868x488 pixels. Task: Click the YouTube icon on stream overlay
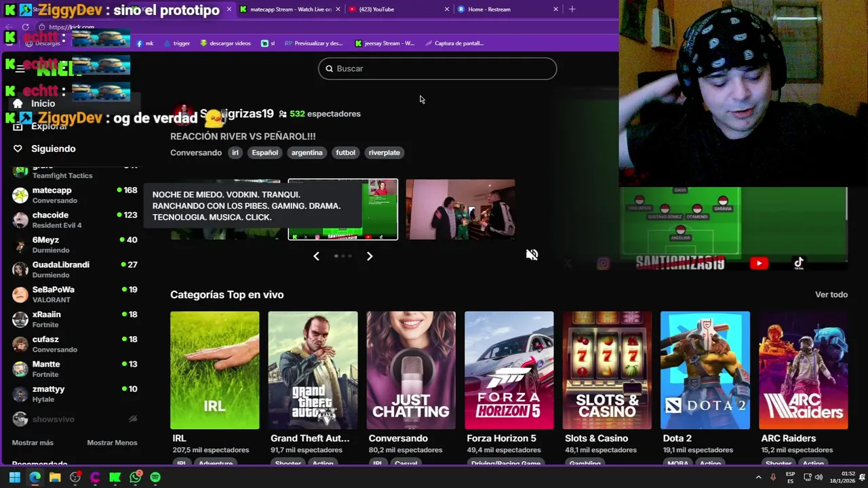758,264
